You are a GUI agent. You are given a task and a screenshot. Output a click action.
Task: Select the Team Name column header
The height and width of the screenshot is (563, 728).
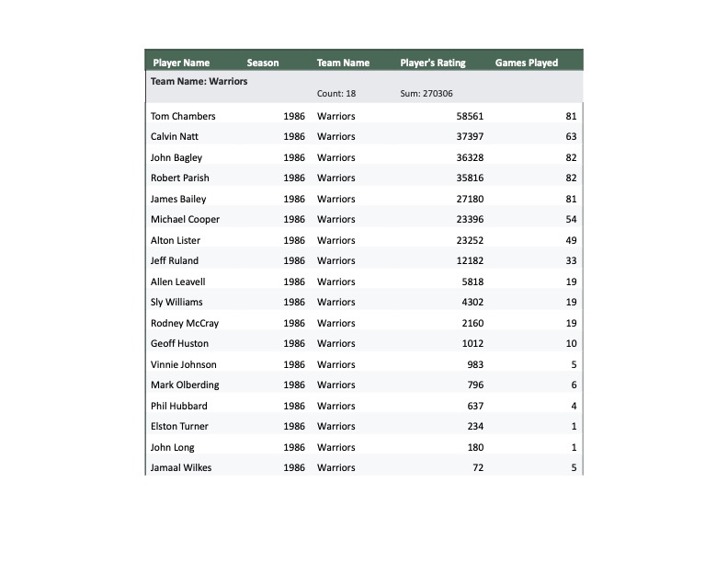(x=343, y=63)
